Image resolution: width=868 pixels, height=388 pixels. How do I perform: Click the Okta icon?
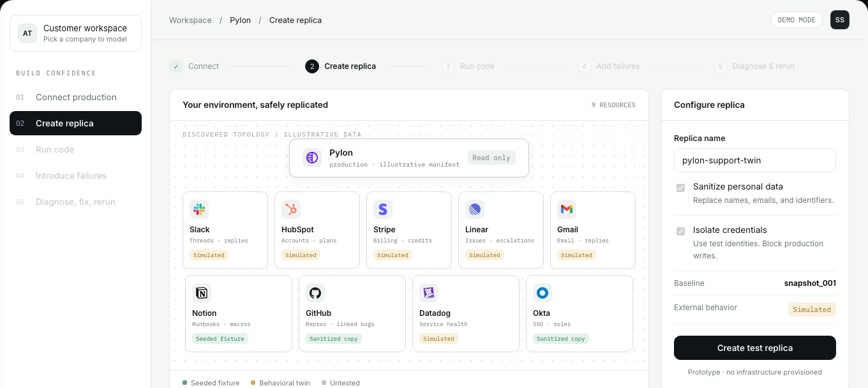[542, 293]
